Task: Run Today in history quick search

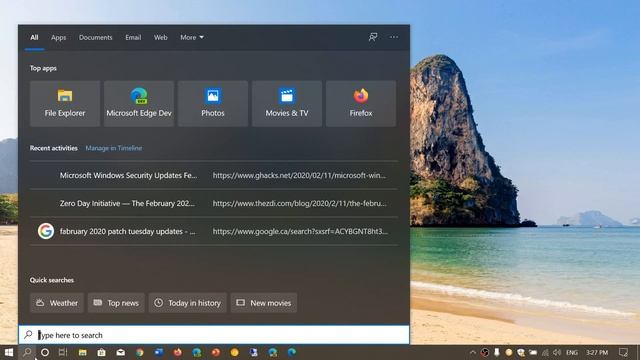Action: click(x=187, y=303)
